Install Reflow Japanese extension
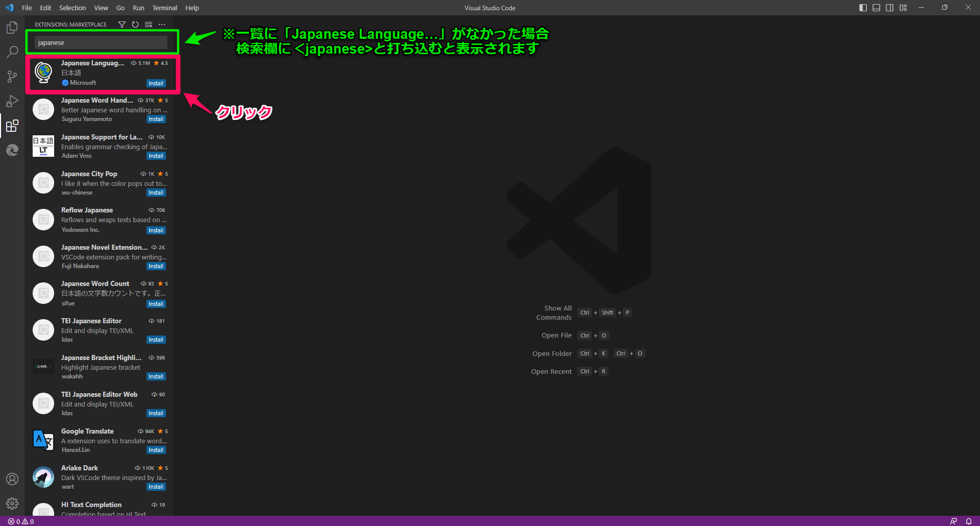Image resolution: width=980 pixels, height=526 pixels. pos(156,230)
